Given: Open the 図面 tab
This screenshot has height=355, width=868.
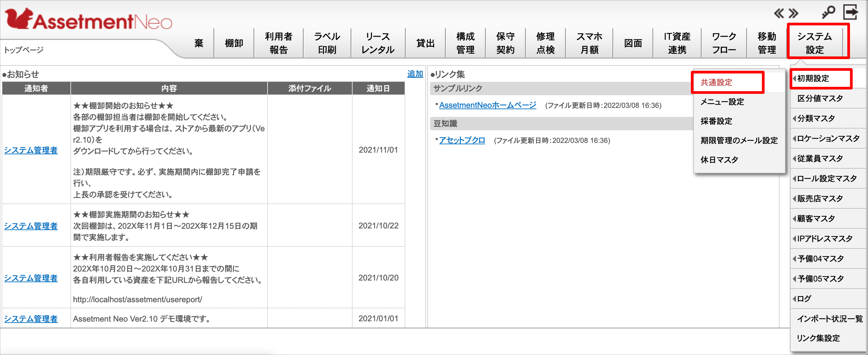Looking at the screenshot, I should coord(633,43).
